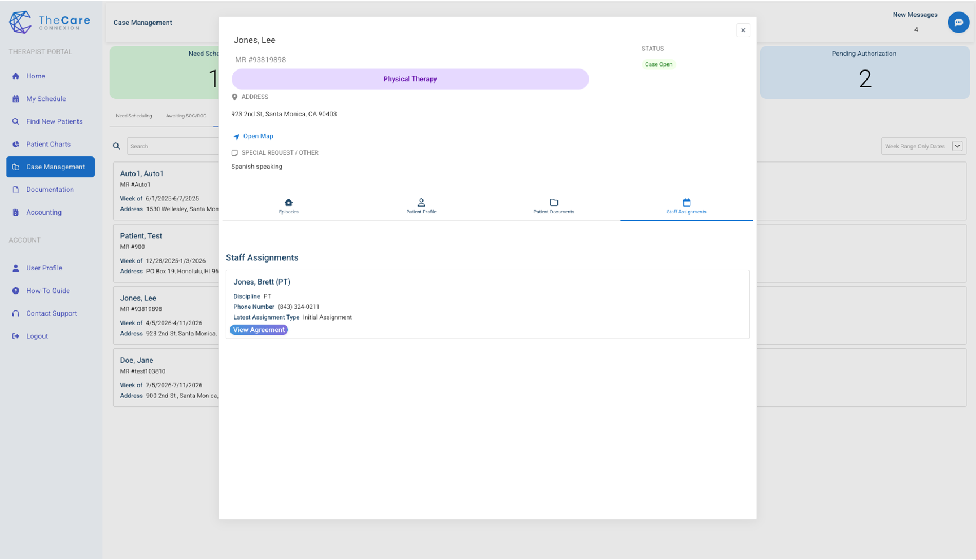976x560 pixels.
Task: Click Need Scheduling summary card
Action: click(164, 72)
